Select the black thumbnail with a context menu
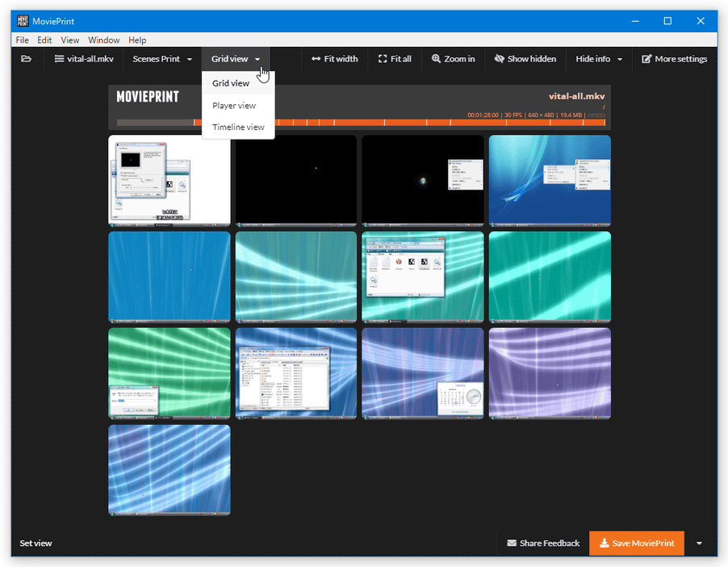This screenshot has width=728, height=567. click(x=423, y=180)
